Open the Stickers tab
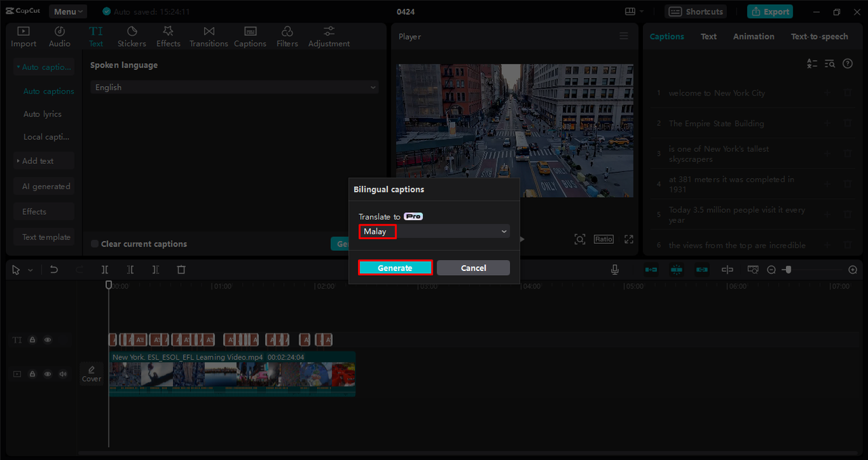 132,37
